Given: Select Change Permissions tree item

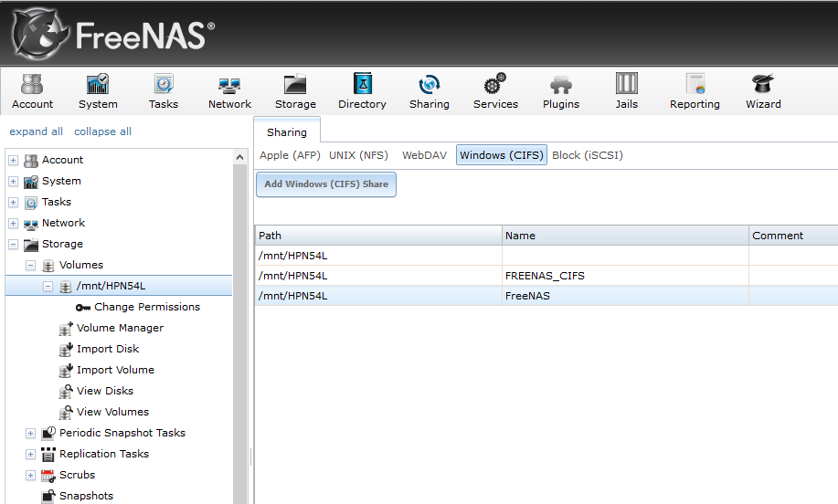Looking at the screenshot, I should [147, 307].
